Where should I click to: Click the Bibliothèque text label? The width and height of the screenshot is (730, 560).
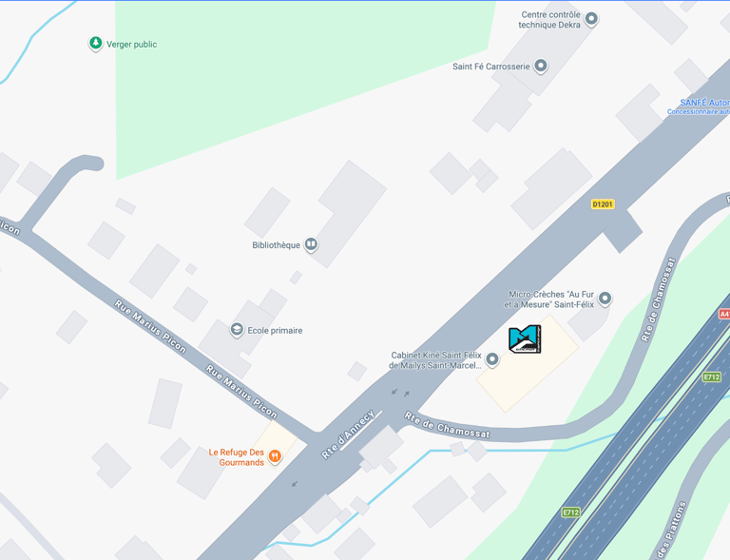click(276, 245)
